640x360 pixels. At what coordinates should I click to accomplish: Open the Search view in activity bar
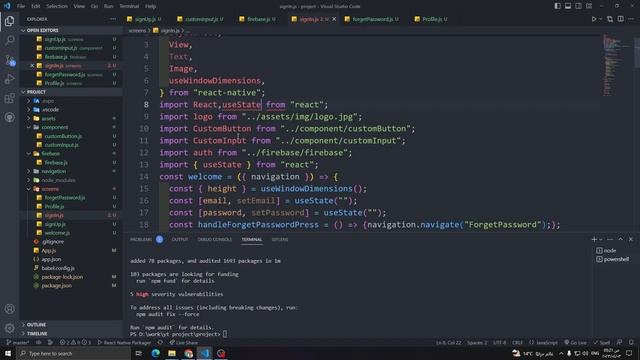pos(9,40)
